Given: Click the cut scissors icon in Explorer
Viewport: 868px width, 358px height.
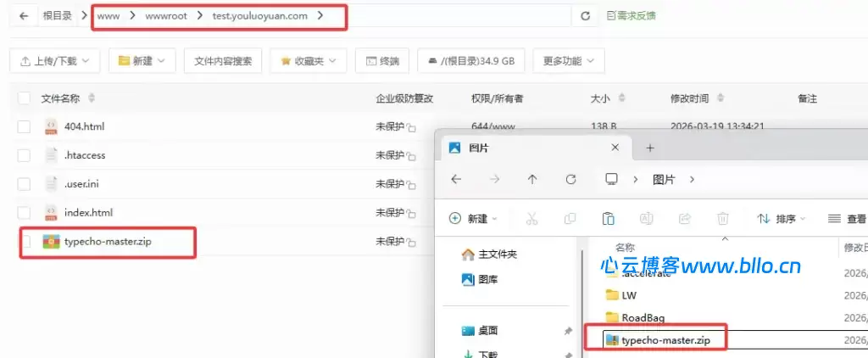Looking at the screenshot, I should pyautogui.click(x=531, y=218).
